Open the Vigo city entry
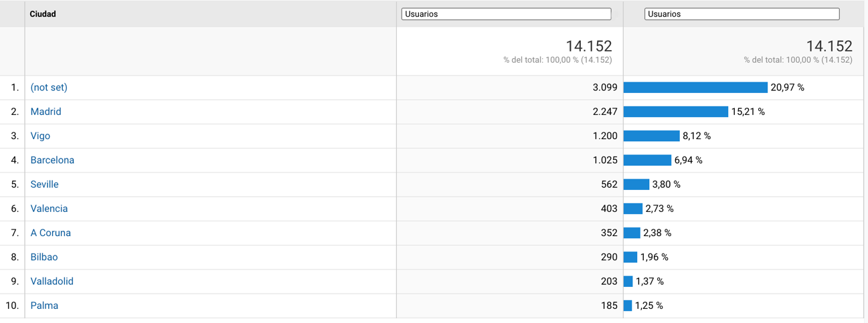 (x=40, y=136)
